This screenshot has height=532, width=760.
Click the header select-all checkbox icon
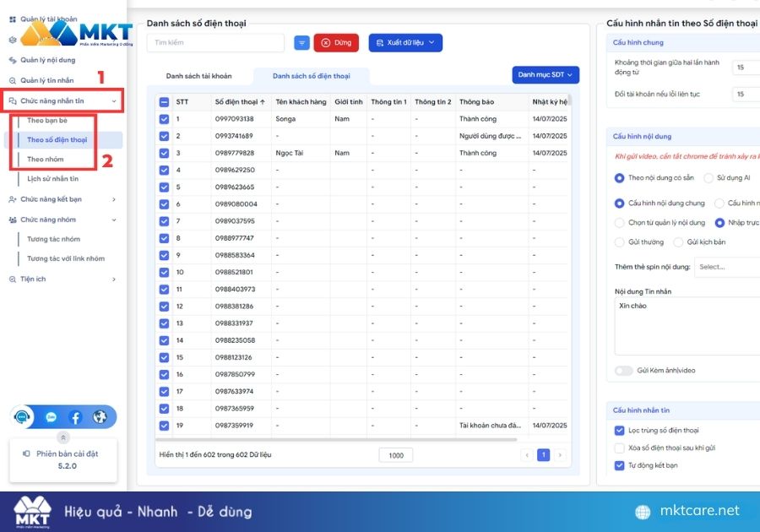164,101
